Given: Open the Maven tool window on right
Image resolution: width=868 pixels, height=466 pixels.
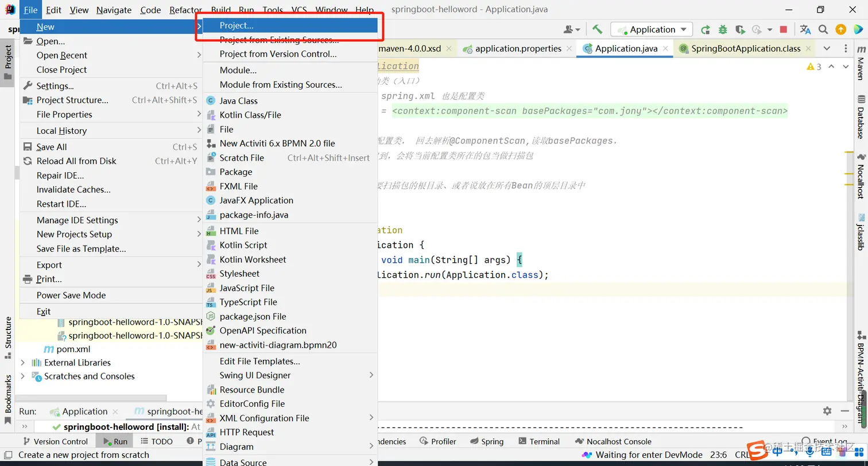Looking at the screenshot, I should 861,64.
